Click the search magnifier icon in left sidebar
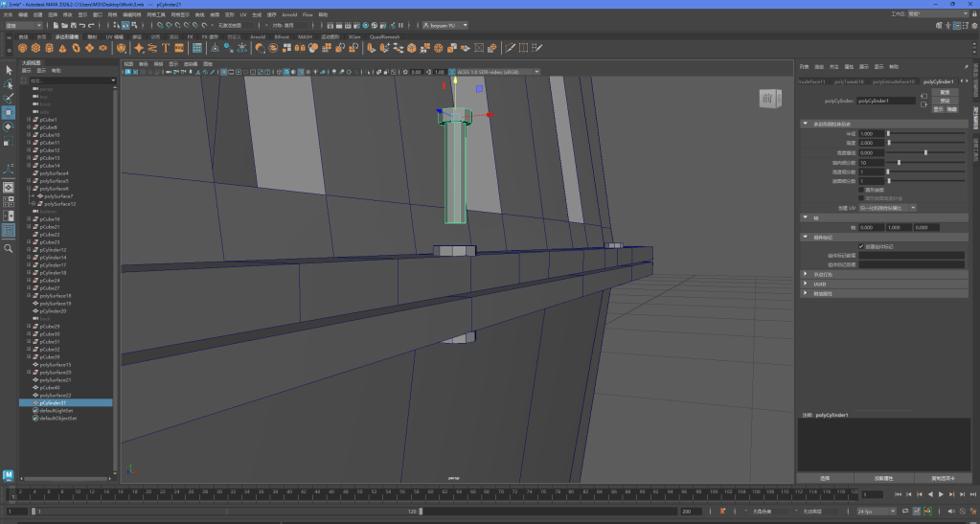 click(9, 248)
